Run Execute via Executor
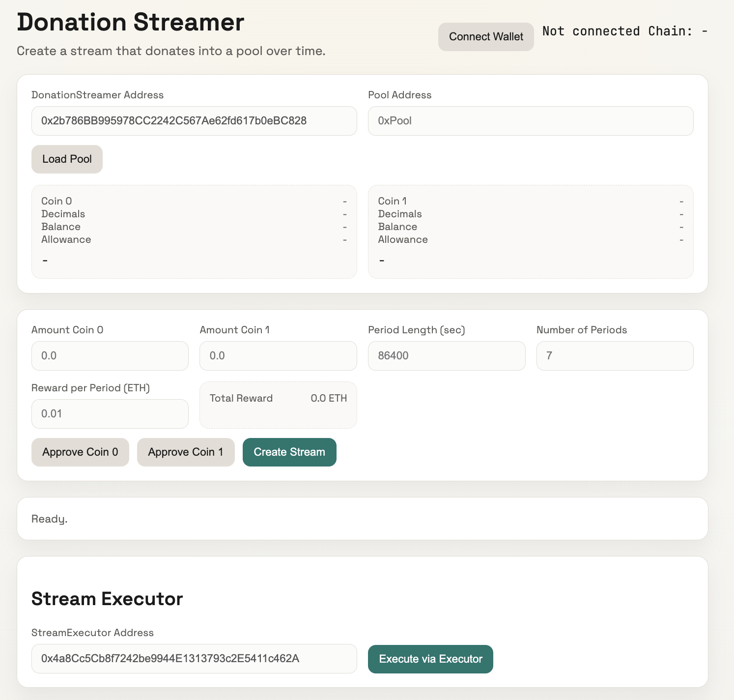734x700 pixels. tap(430, 659)
